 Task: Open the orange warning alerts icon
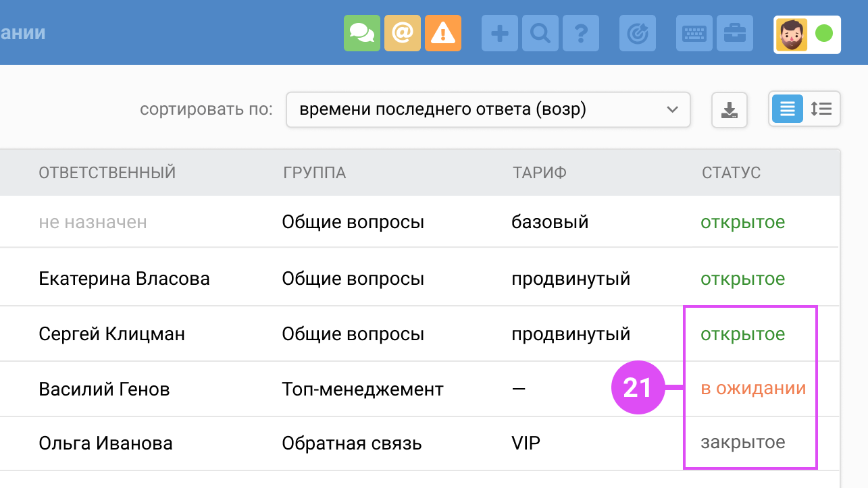(x=443, y=33)
